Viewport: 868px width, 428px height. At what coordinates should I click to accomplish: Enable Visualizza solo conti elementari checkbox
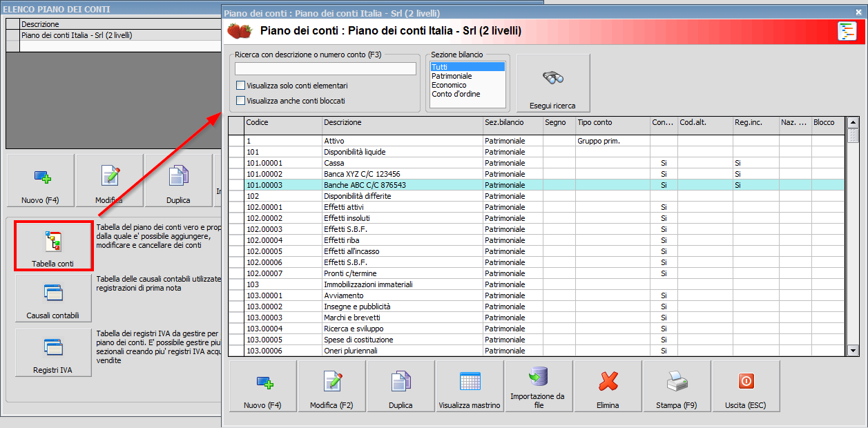pos(240,86)
